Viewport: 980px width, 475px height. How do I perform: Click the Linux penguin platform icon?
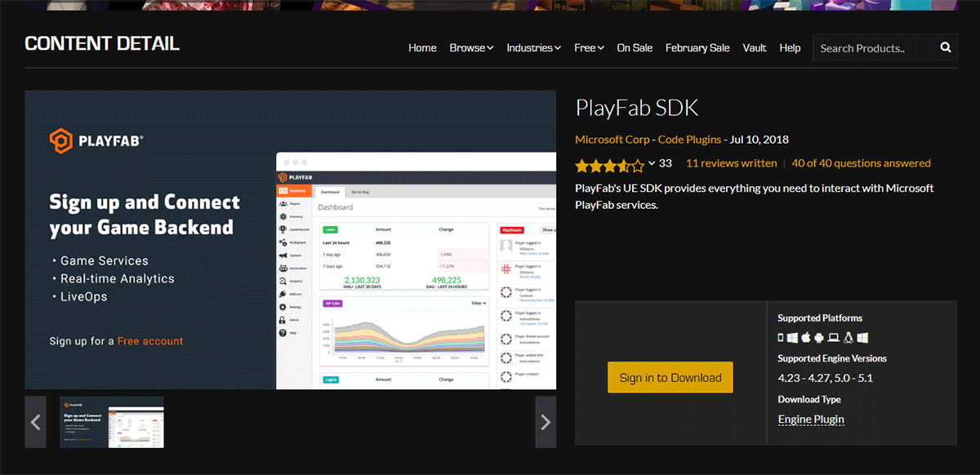point(849,338)
